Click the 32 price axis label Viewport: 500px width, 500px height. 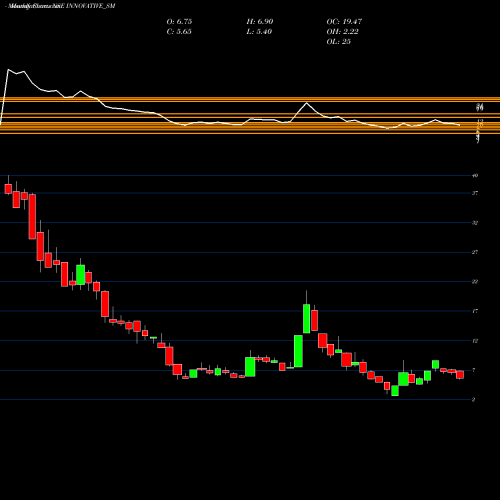point(475,223)
